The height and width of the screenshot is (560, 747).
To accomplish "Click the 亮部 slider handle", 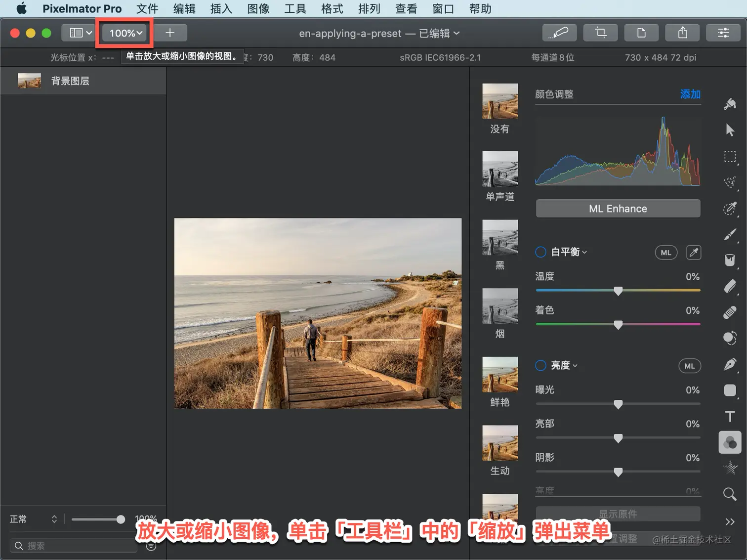I will (x=618, y=438).
